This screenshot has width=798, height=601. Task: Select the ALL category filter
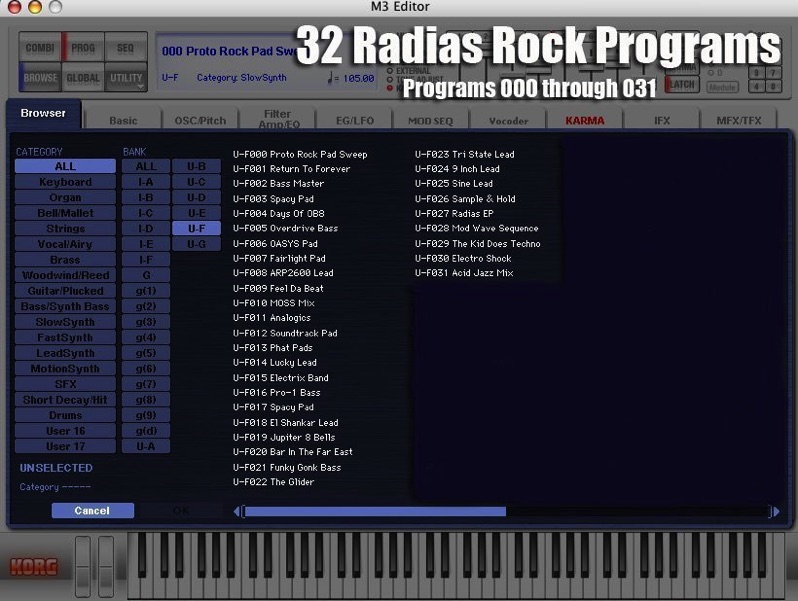pos(65,166)
